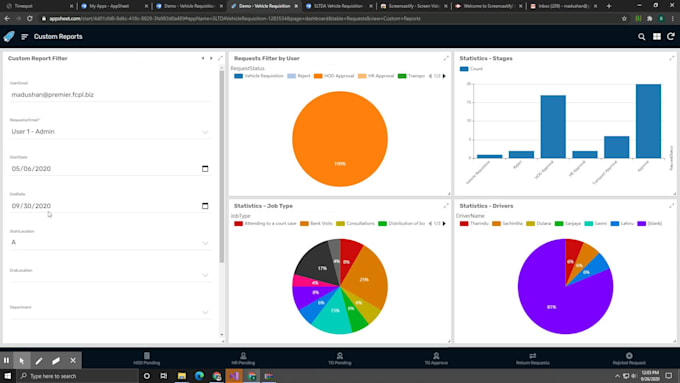
Task: Open the Rejected Request view
Action: (x=629, y=358)
